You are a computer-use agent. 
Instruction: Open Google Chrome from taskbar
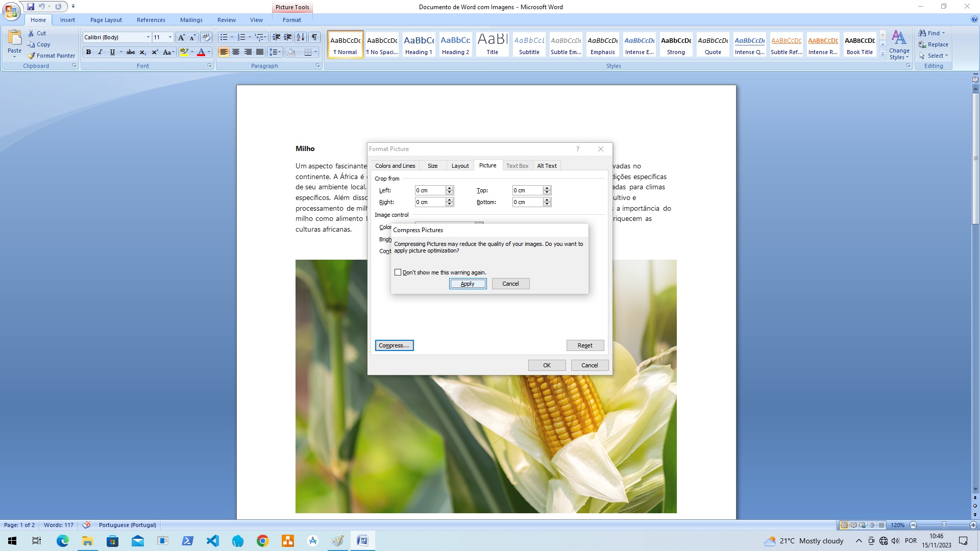click(263, 541)
